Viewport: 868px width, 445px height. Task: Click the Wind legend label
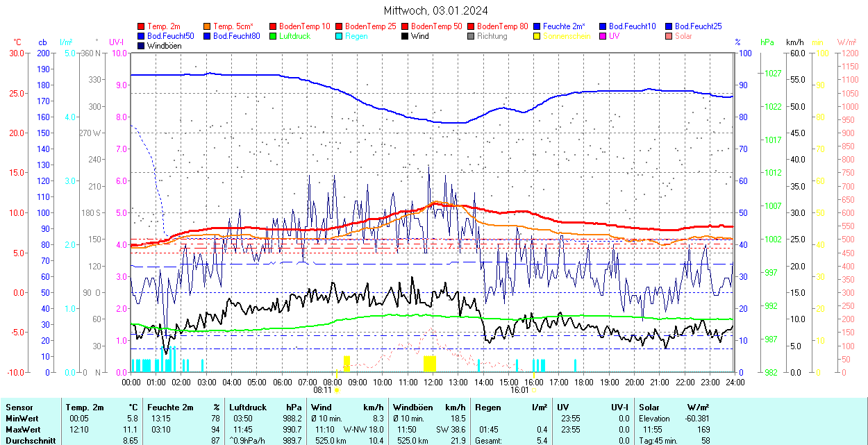pos(419,36)
